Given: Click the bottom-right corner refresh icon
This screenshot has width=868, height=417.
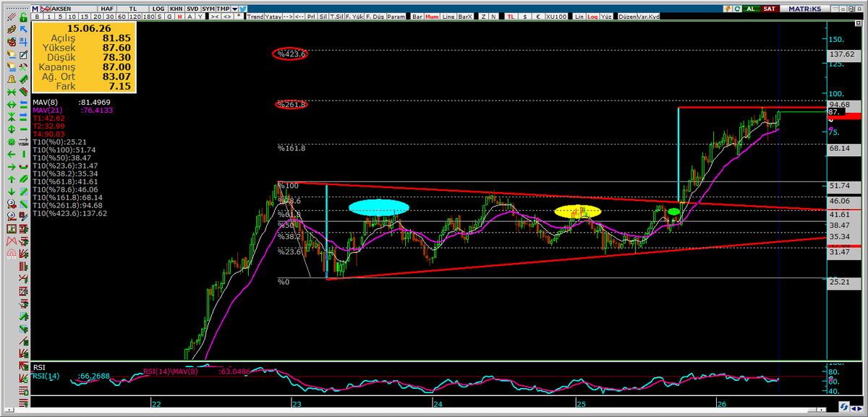Looking at the screenshot, I should click(x=843, y=408).
